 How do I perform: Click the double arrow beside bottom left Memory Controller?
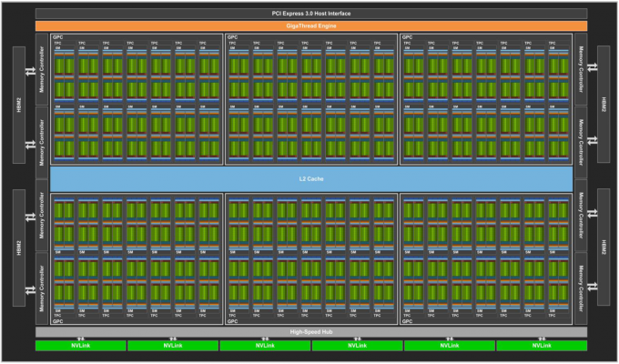(30, 291)
